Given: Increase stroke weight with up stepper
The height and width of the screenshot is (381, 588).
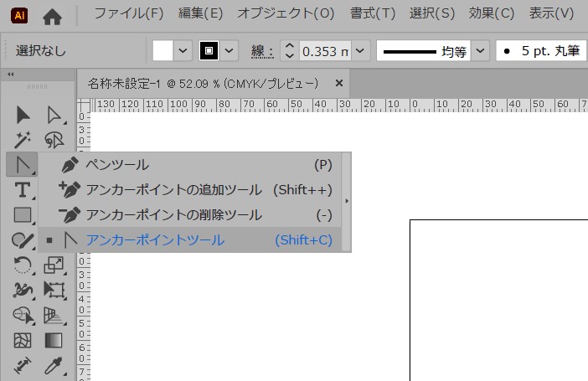Looking at the screenshot, I should [290, 46].
